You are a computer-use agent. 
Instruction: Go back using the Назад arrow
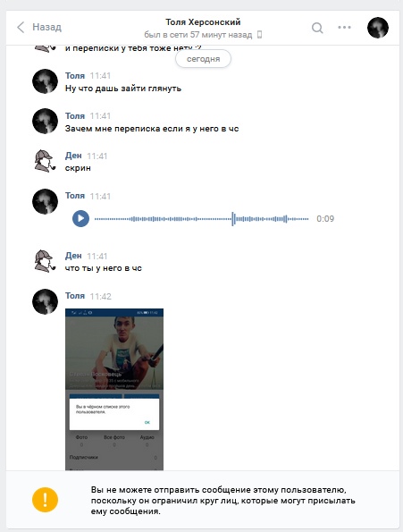[21, 27]
